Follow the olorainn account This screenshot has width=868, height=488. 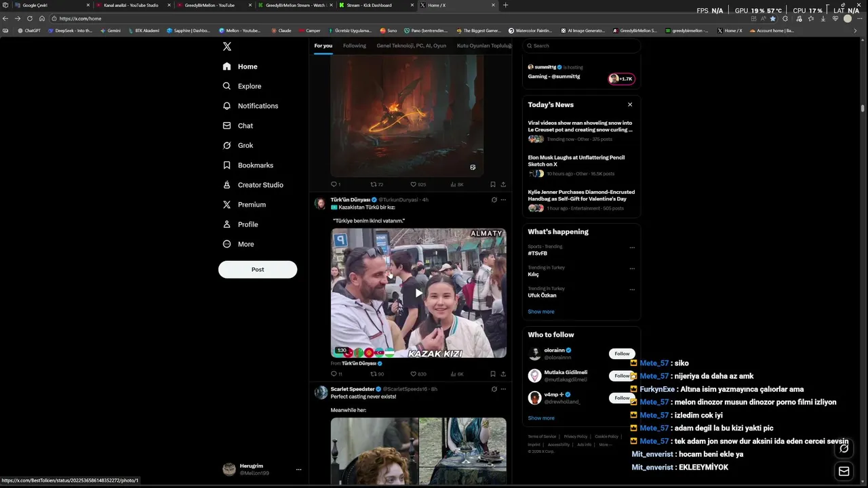622,353
